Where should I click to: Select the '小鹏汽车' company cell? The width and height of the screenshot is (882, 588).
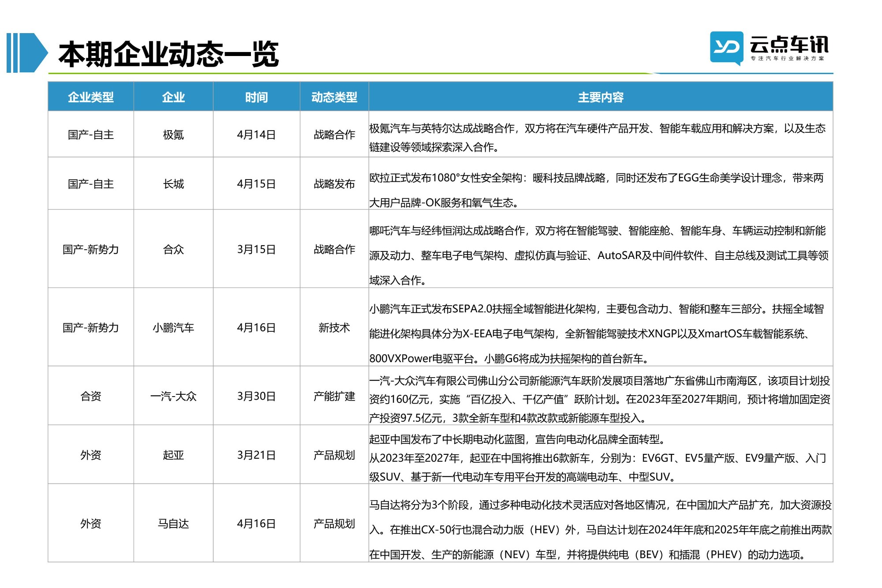point(173,327)
